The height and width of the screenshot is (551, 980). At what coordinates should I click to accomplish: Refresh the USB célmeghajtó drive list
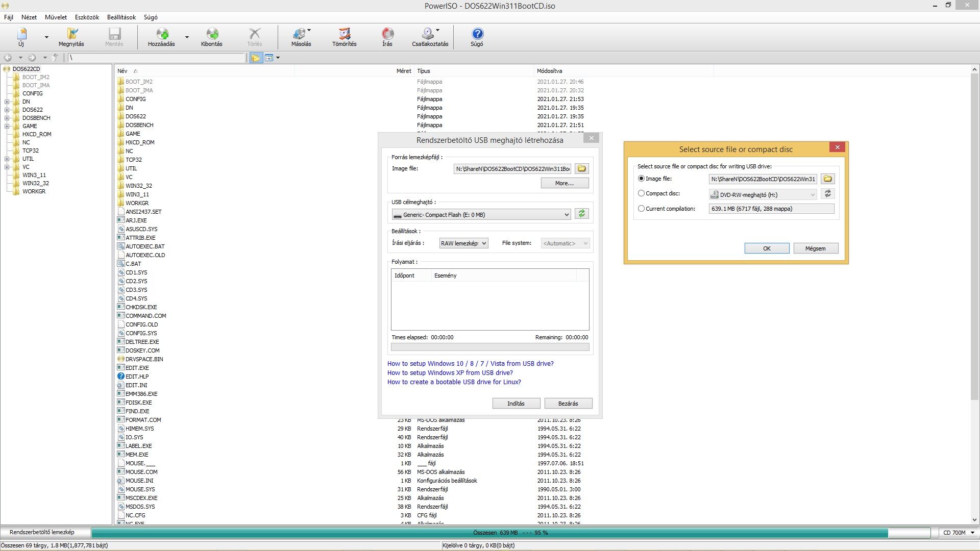[x=581, y=214]
